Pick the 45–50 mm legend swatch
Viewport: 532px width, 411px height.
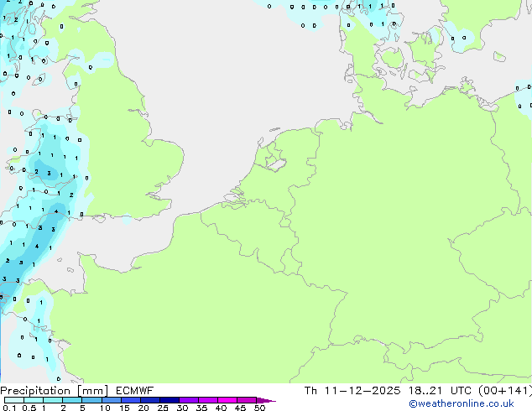tap(247, 400)
